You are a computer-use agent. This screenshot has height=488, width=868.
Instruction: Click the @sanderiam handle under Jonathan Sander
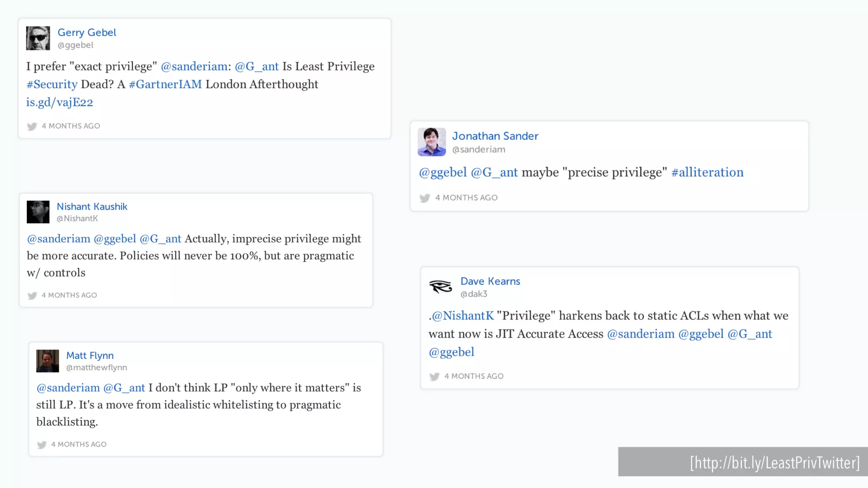479,150
